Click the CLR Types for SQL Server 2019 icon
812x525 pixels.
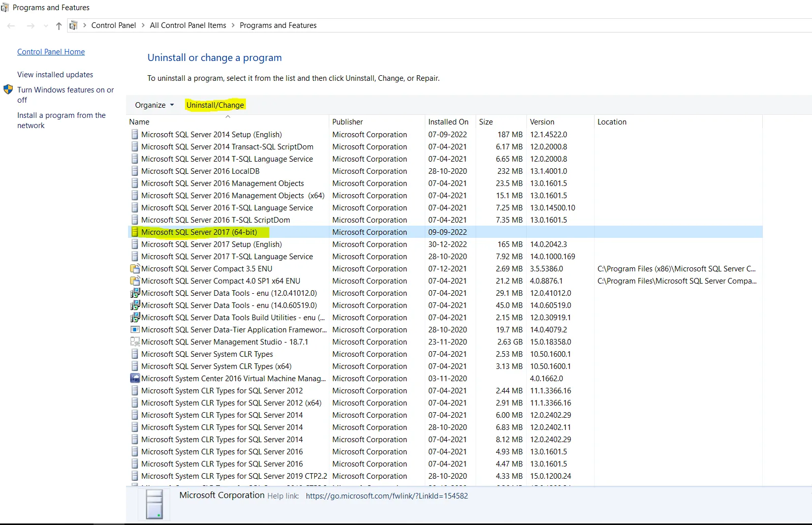click(x=135, y=476)
